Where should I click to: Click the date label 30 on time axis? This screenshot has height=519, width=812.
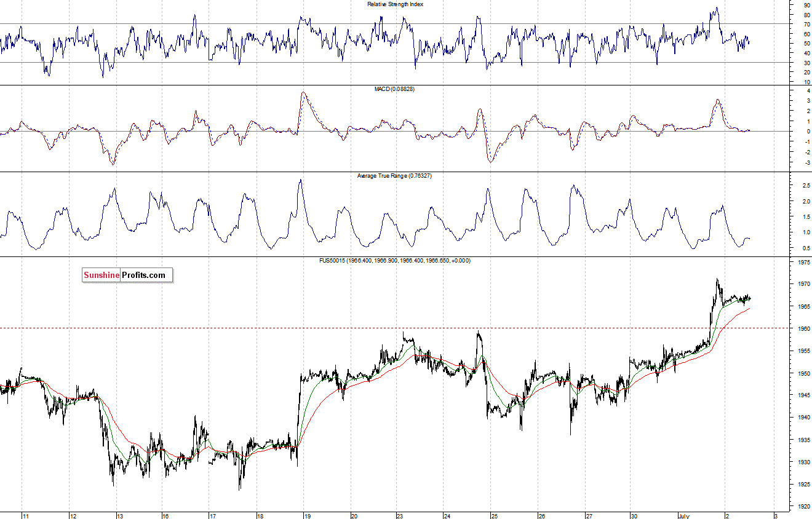[x=634, y=515]
